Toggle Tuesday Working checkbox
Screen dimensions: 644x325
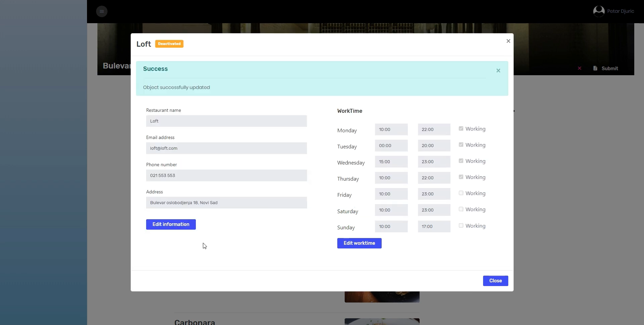tap(461, 145)
